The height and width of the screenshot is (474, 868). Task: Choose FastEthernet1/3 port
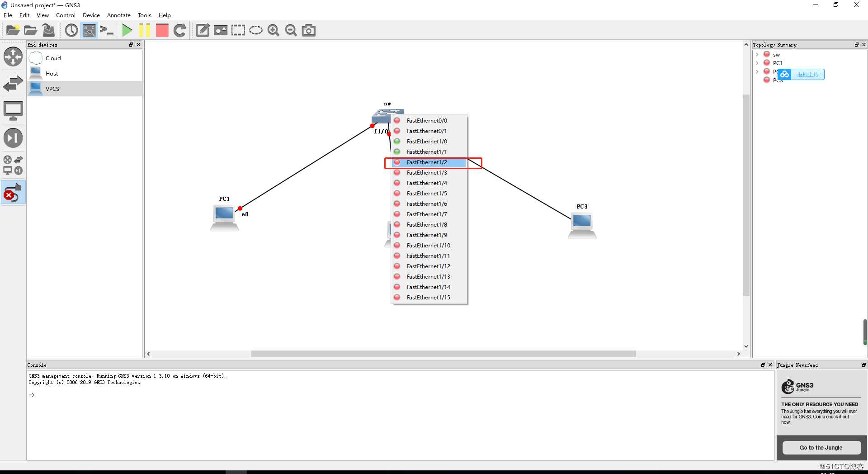click(x=429, y=172)
